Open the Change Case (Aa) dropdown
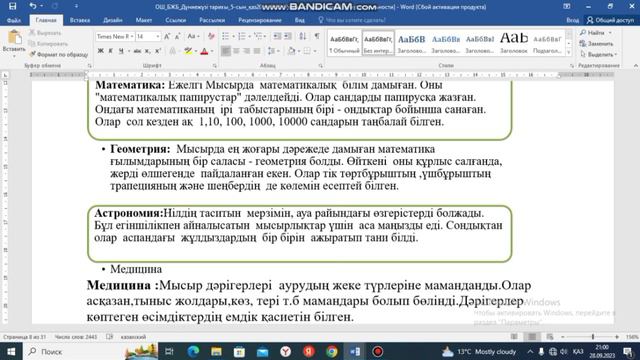The width and height of the screenshot is (640, 360). [193, 36]
